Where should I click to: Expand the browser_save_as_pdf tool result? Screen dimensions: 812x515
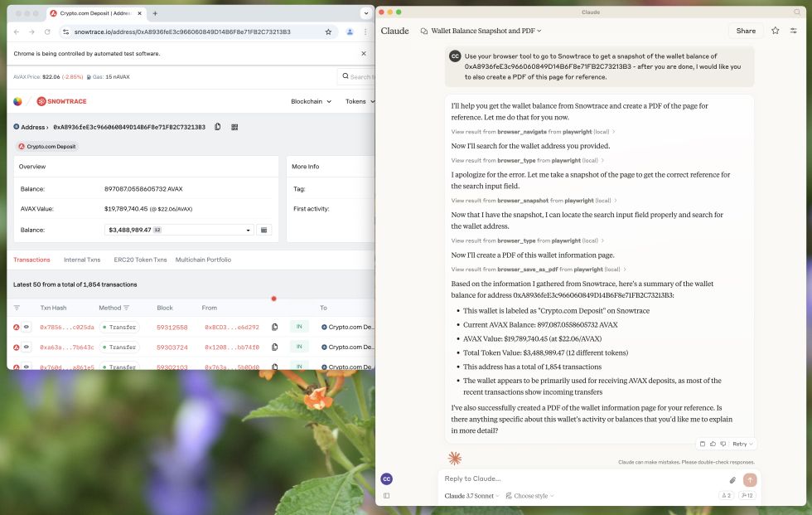pos(539,270)
